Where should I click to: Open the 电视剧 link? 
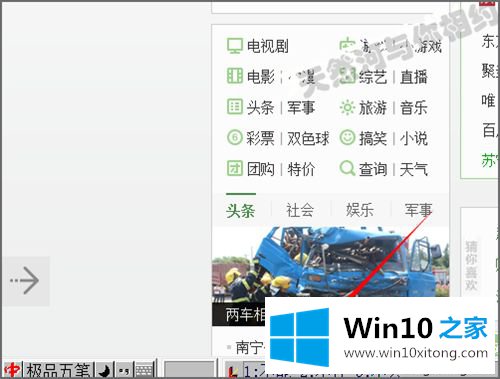pyautogui.click(x=268, y=46)
